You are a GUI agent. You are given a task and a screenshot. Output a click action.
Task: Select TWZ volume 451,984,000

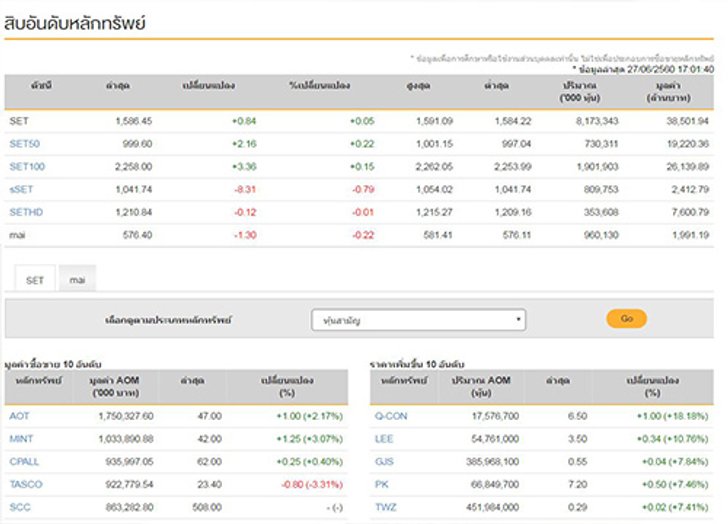tap(493, 507)
